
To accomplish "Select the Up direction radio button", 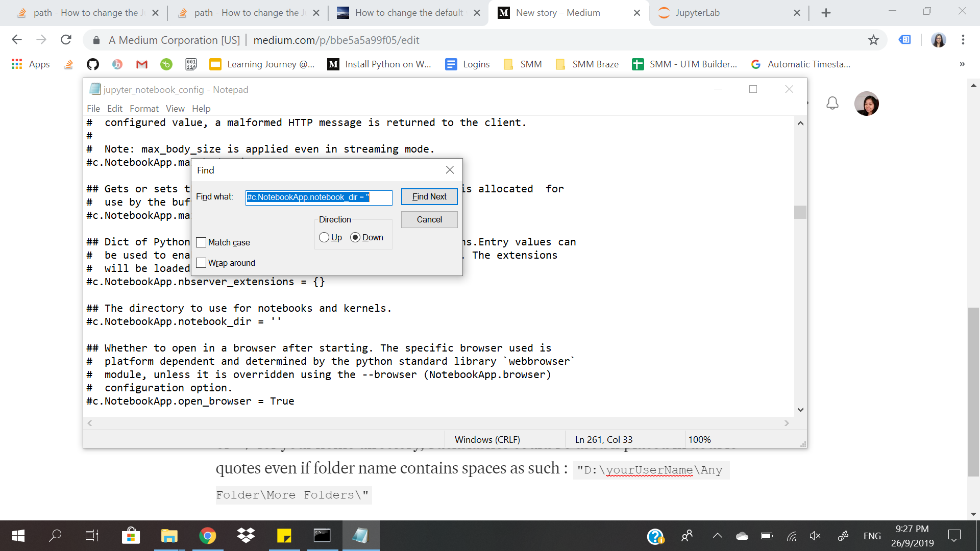I will (x=324, y=237).
